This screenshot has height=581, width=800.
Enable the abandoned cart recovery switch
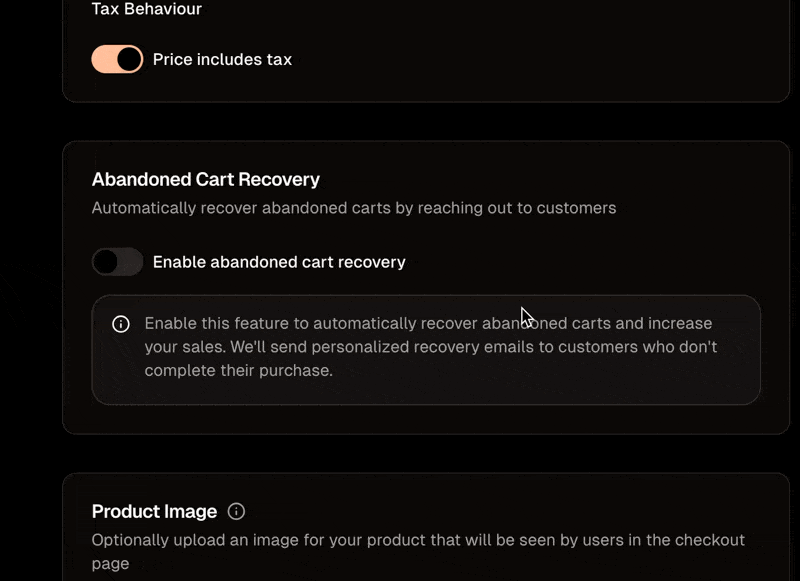(x=117, y=262)
